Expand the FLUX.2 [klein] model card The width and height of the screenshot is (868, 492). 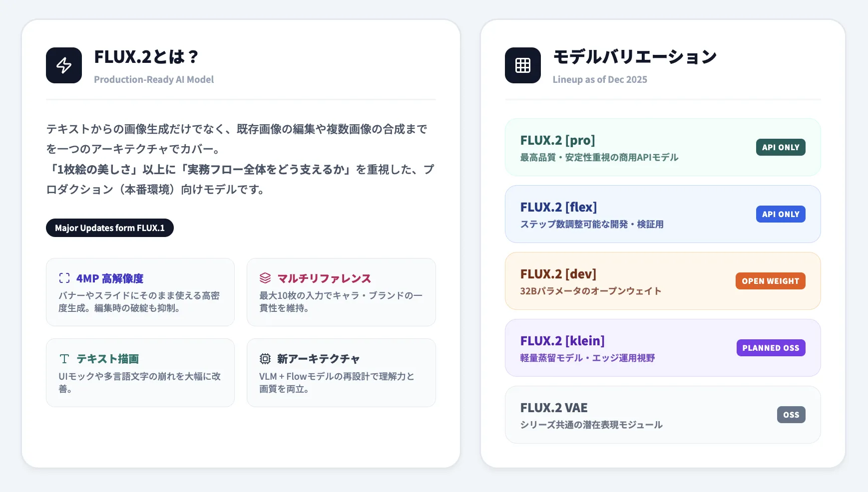tap(663, 348)
